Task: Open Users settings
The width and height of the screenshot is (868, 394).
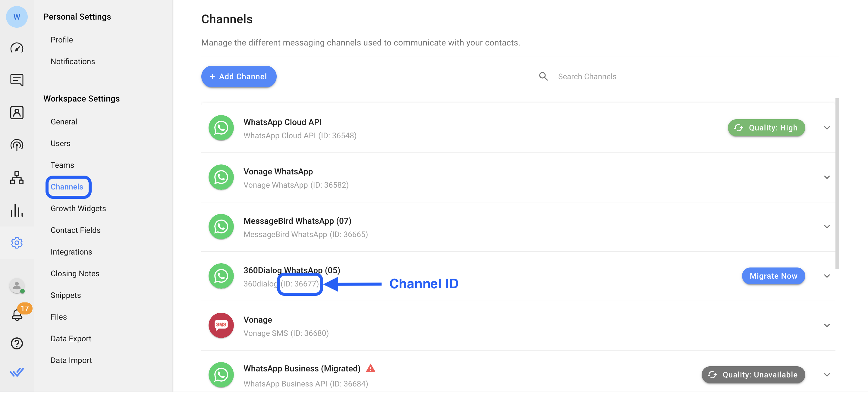Action: 60,143
